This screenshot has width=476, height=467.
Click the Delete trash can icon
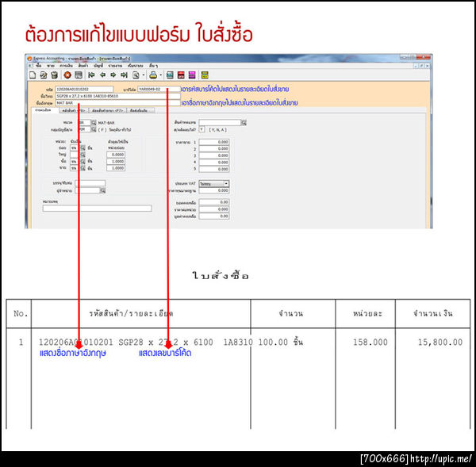[x=54, y=75]
